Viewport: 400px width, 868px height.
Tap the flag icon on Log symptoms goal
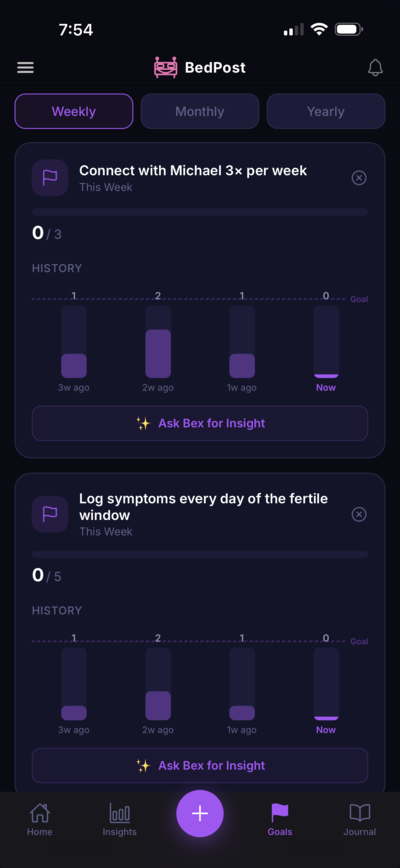pyautogui.click(x=50, y=514)
